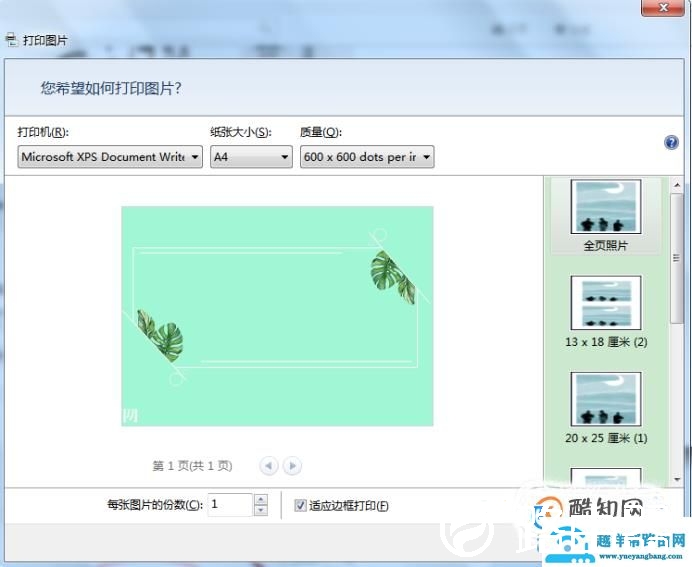Pick the 20 x 25 厘米 (1) layout

(605, 408)
